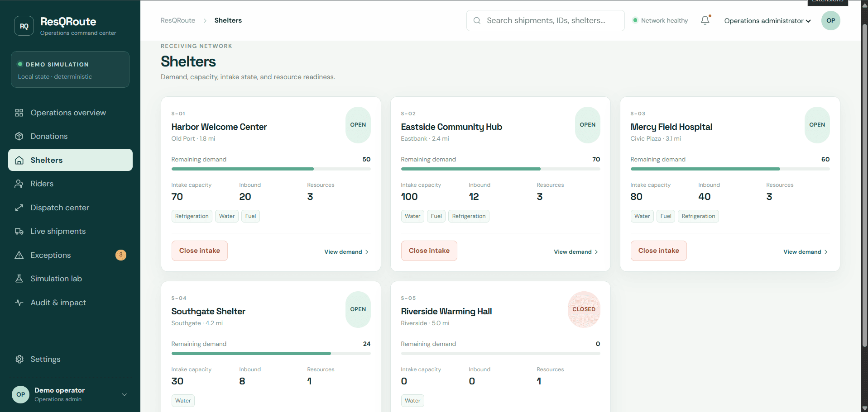868x412 pixels.
Task: Open the Donations section
Action: 70,136
